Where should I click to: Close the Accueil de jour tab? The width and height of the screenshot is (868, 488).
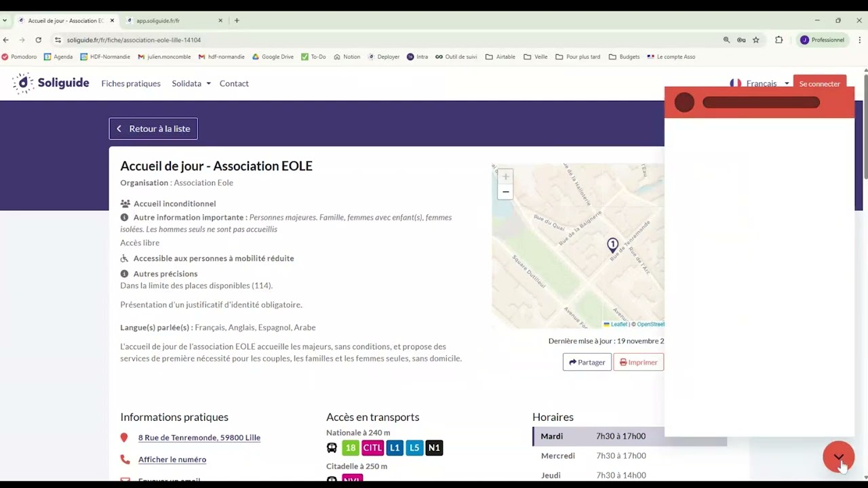coord(112,20)
